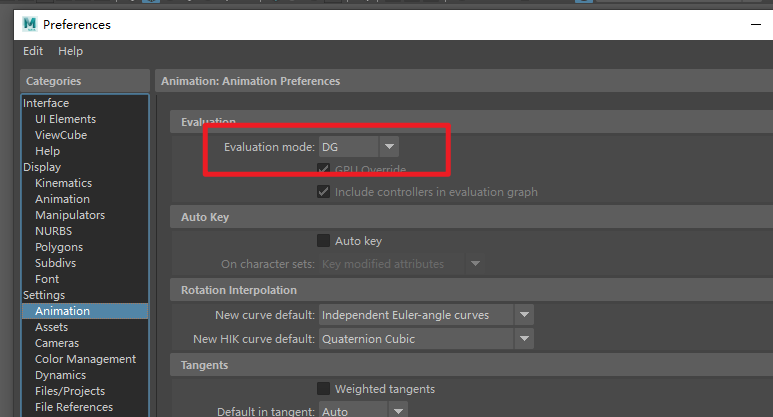Select Manipulators category
Screen dimensions: 773x417
coord(70,215)
